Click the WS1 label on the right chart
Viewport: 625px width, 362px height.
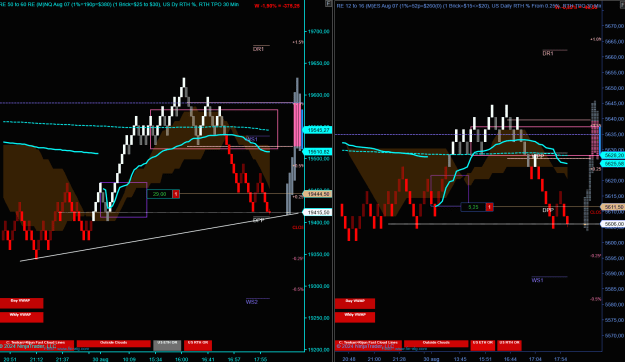[x=537, y=280]
